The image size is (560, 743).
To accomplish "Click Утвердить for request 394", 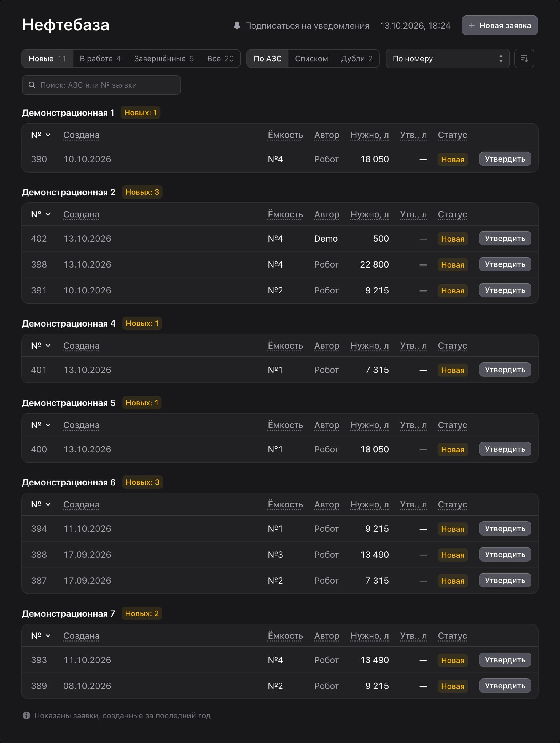I will coord(505,529).
